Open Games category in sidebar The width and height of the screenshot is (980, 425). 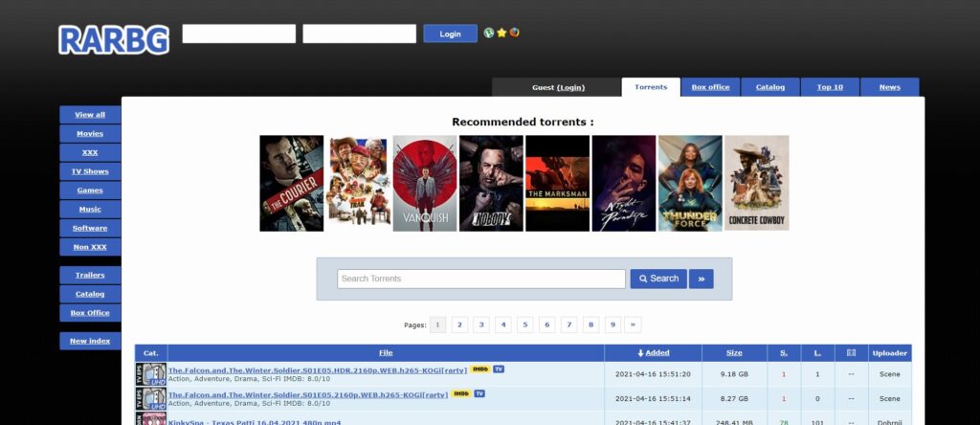pyautogui.click(x=90, y=190)
